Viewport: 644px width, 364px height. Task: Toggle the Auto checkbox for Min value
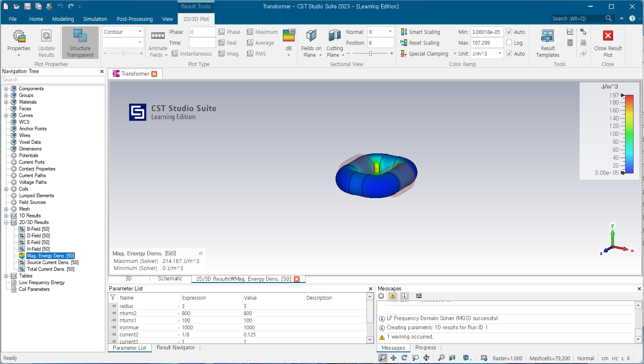click(509, 32)
